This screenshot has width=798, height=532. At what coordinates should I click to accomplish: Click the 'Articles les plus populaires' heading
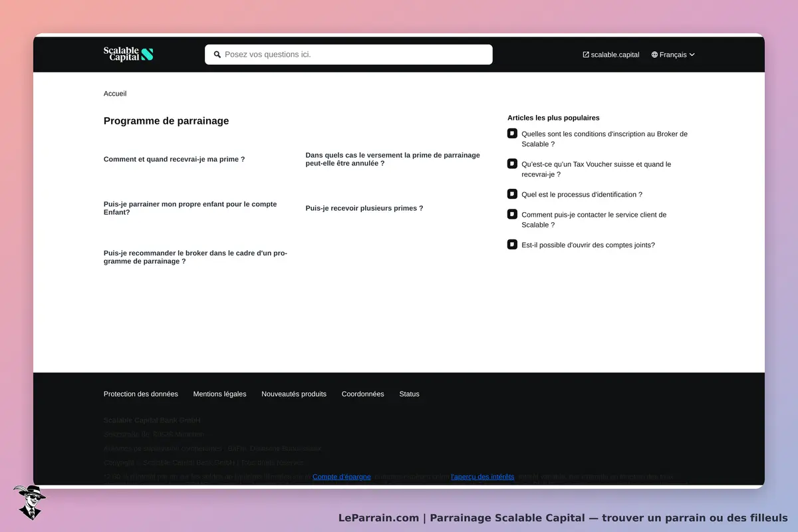553,118
